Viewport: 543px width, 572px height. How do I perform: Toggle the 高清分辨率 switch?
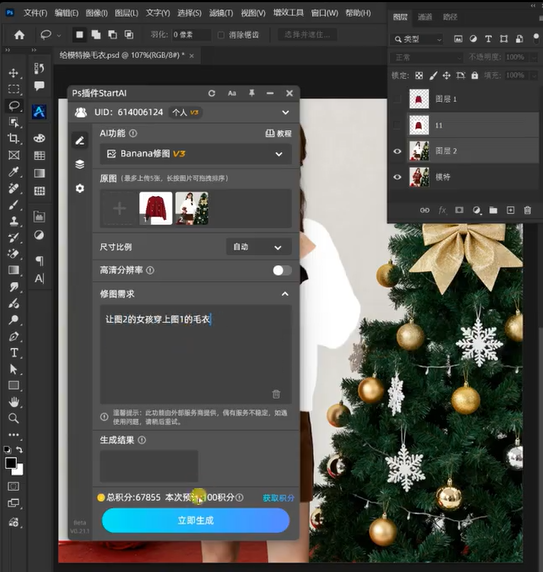pos(282,270)
